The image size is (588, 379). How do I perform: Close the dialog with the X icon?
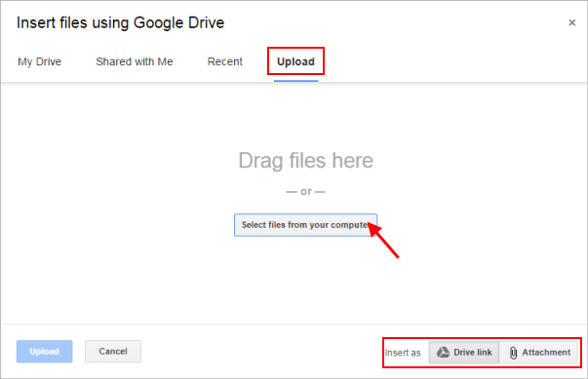point(571,22)
